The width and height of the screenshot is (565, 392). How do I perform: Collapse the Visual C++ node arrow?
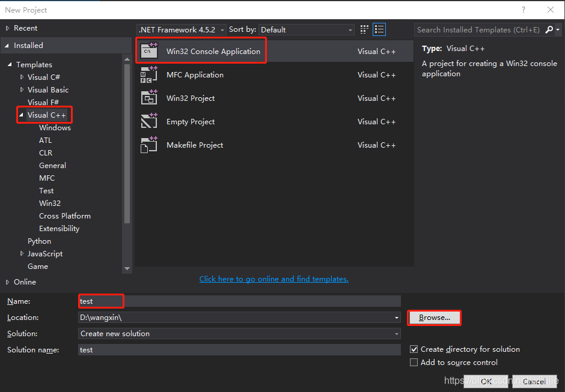coord(21,115)
